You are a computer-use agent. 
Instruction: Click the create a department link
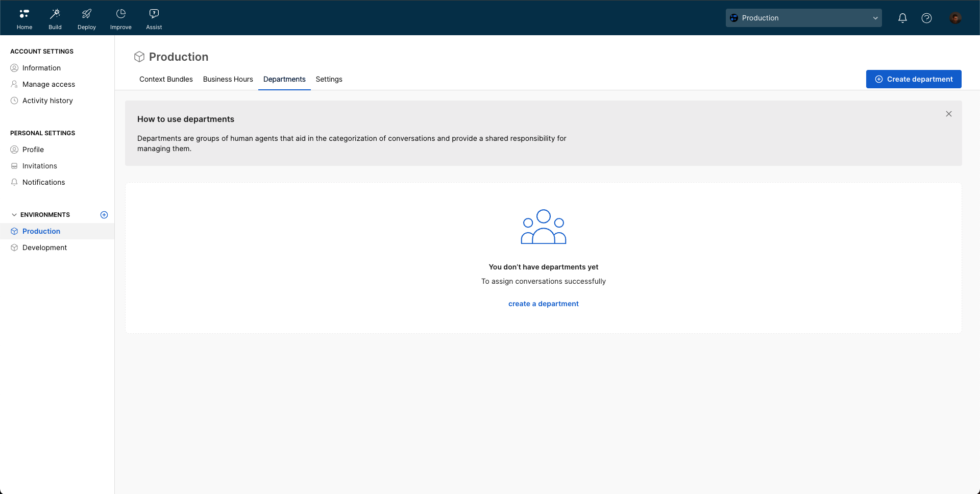pyautogui.click(x=543, y=304)
